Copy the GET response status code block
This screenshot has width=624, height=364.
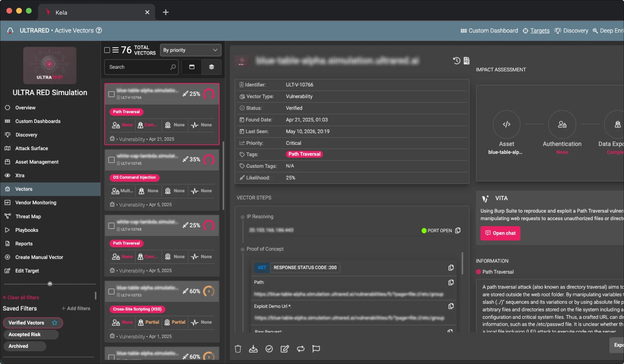coord(451,268)
